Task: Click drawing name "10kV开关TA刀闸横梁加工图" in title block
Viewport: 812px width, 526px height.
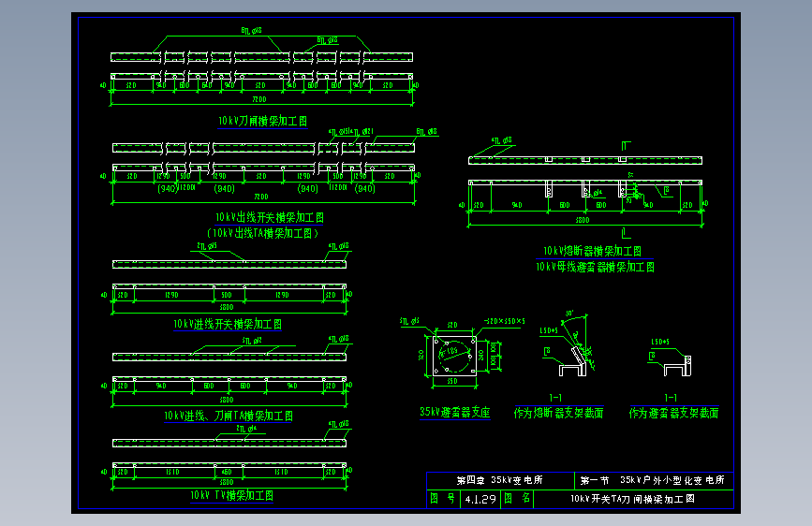Action: (632, 499)
